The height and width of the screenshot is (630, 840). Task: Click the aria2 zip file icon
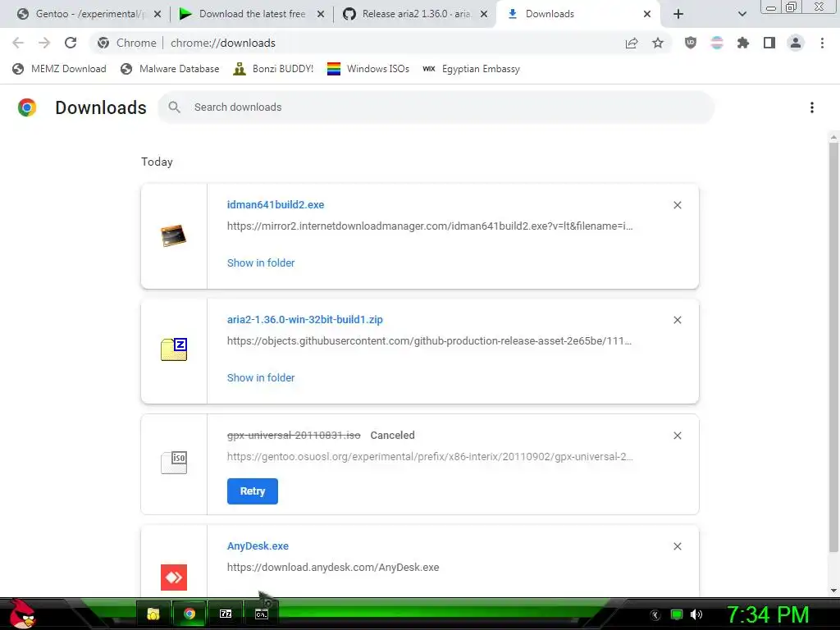click(x=174, y=349)
